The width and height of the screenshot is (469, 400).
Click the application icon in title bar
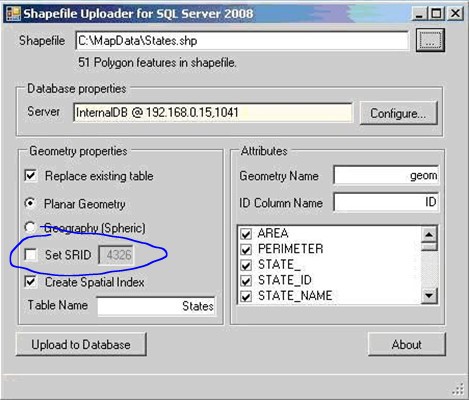click(13, 14)
